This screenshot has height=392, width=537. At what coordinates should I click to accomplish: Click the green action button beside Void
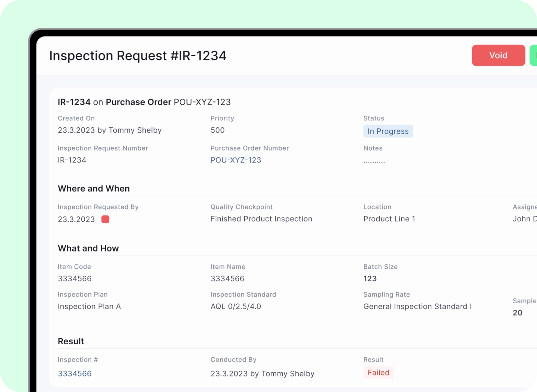(534, 55)
